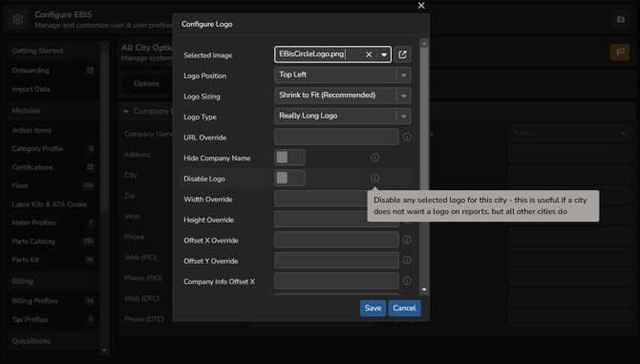The image size is (640, 364).
Task: Show info for Offset Y Override
Action: pos(407,260)
